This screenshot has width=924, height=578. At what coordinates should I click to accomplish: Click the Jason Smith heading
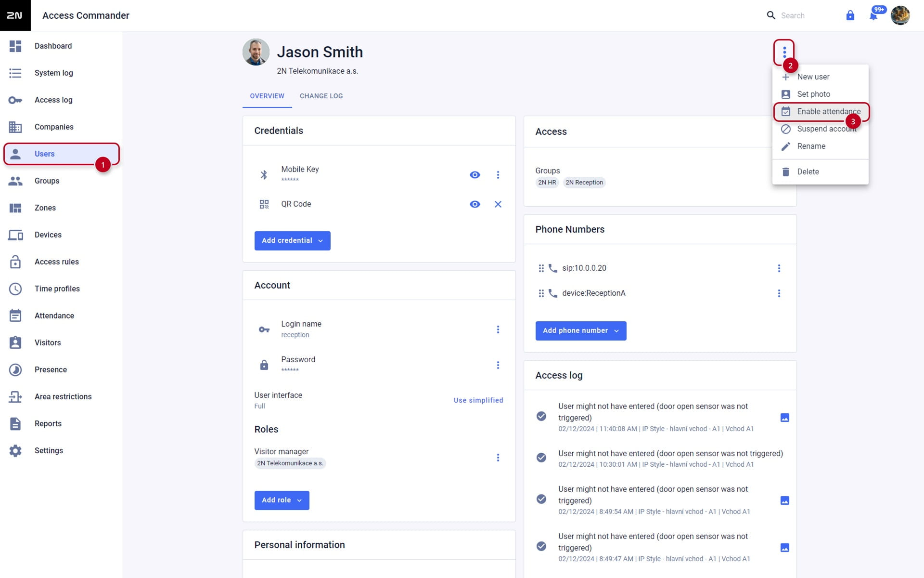point(320,52)
